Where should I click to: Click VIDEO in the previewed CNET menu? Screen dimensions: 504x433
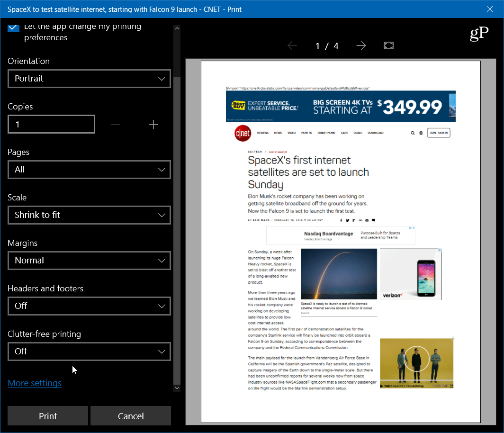click(291, 133)
